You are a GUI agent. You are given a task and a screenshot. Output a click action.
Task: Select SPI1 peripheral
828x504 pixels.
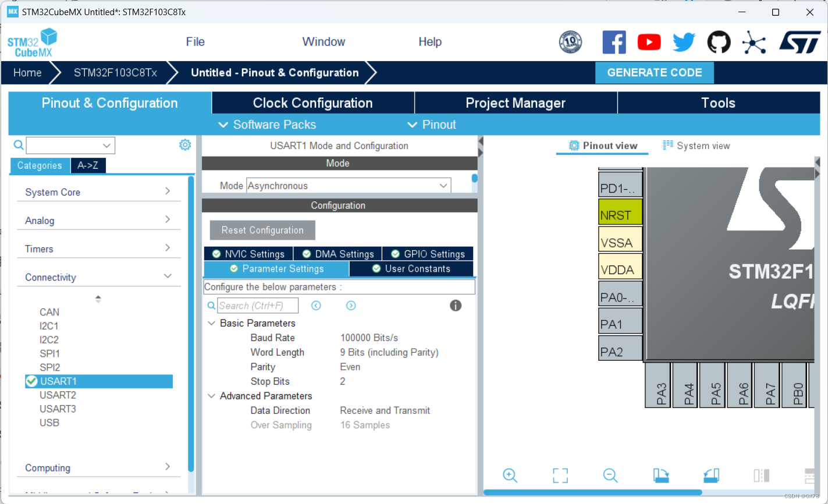(x=49, y=353)
